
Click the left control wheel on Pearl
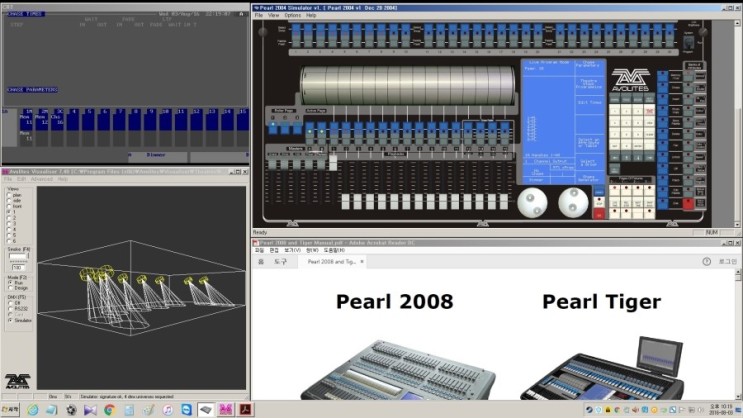pyautogui.click(x=533, y=202)
